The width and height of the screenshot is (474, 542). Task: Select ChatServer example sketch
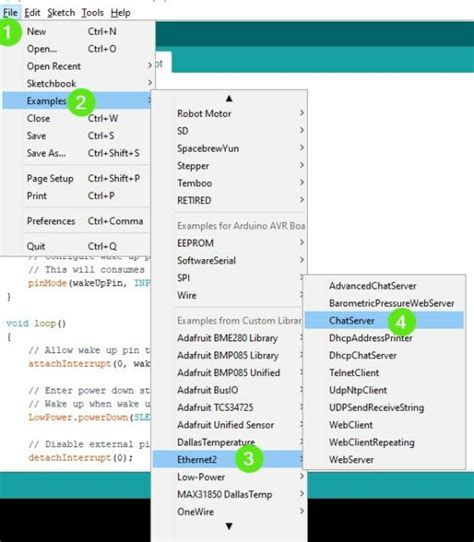384,320
